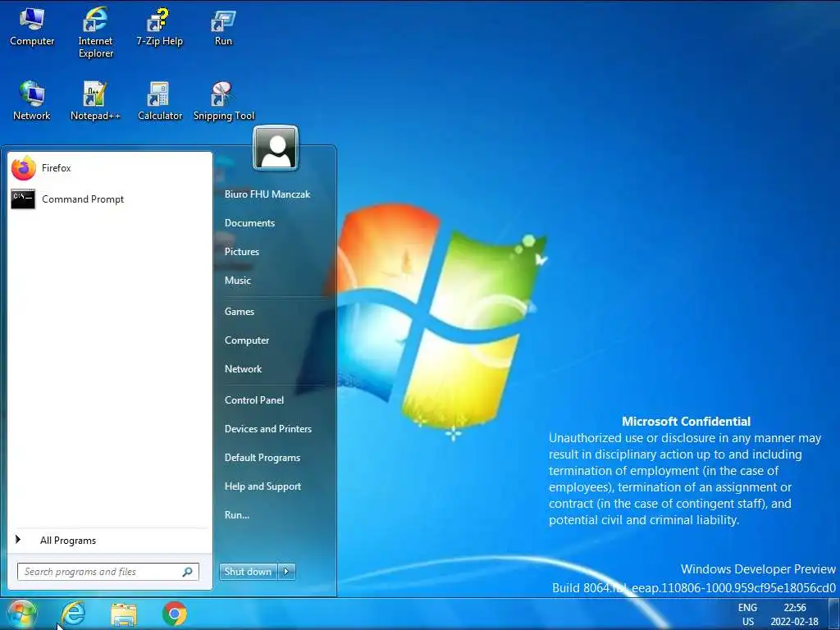The height and width of the screenshot is (630, 840).
Task: Open the Network desktop icon
Action: click(x=32, y=101)
